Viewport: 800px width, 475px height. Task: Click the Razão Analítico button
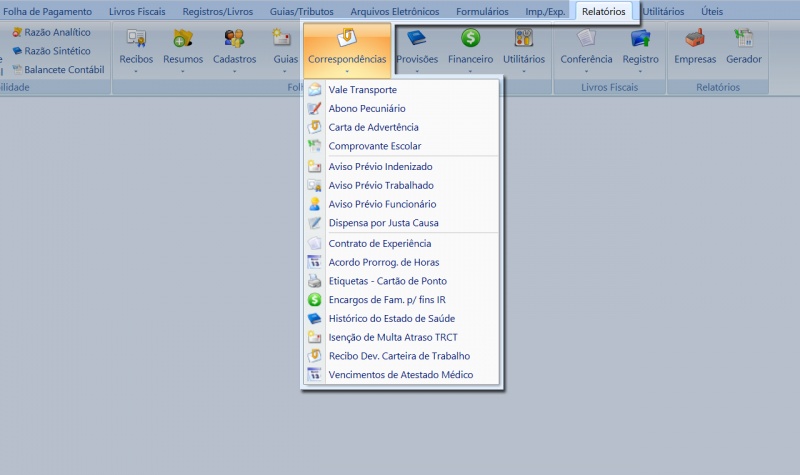tap(56, 33)
